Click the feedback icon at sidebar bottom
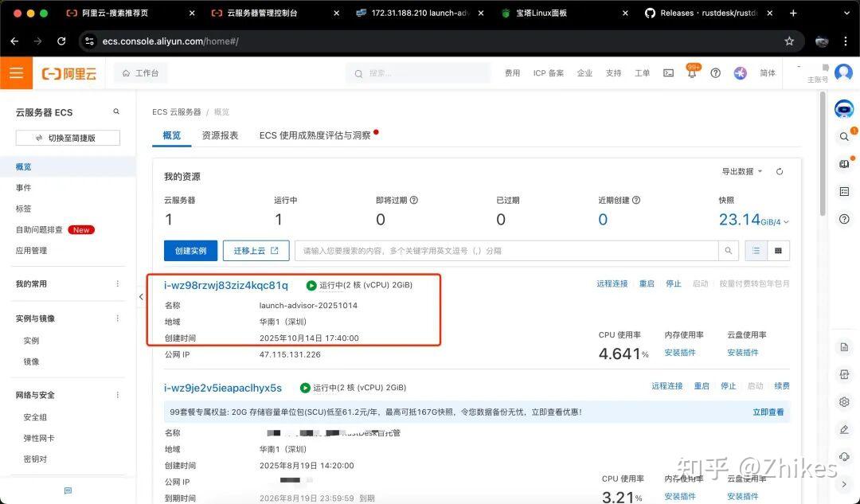This screenshot has width=860, height=504. coord(68,490)
